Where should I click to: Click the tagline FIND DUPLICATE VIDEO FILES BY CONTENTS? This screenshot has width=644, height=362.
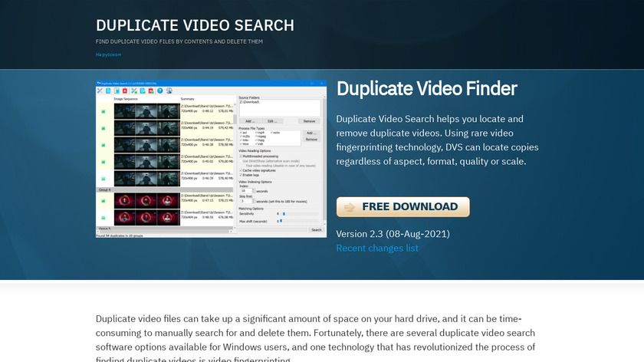[x=179, y=41]
